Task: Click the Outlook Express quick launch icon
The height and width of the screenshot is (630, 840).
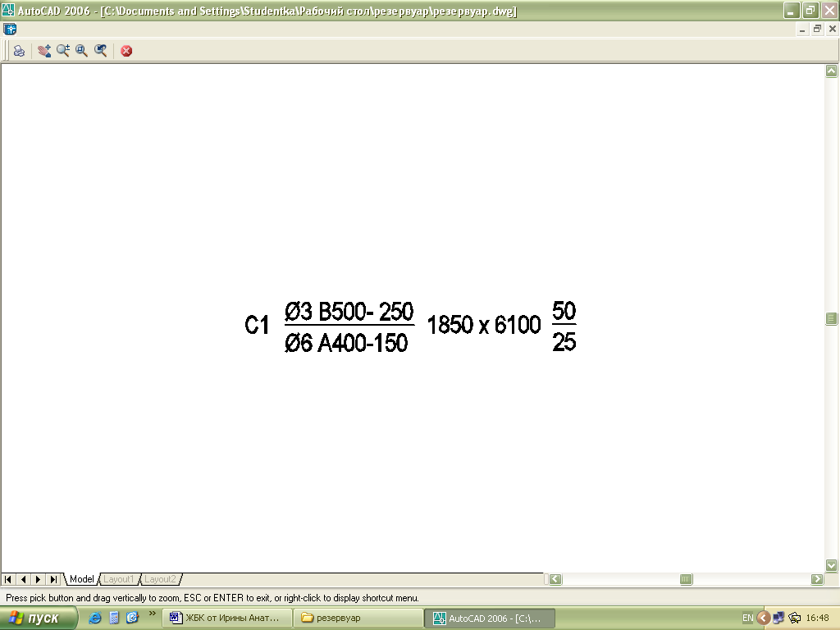Action: tap(132, 618)
